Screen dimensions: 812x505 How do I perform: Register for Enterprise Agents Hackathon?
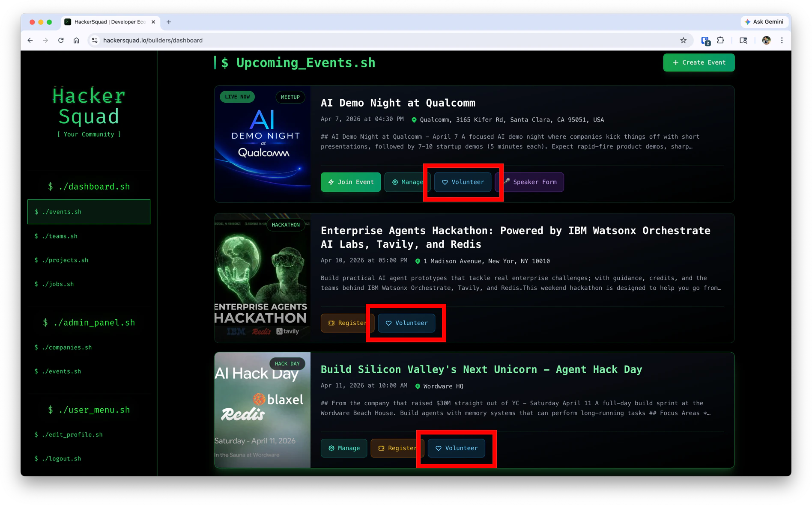(x=347, y=323)
